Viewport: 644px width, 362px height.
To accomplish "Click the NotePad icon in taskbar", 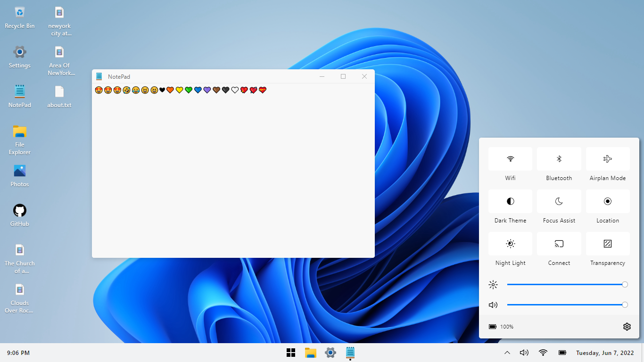I will click(x=350, y=353).
